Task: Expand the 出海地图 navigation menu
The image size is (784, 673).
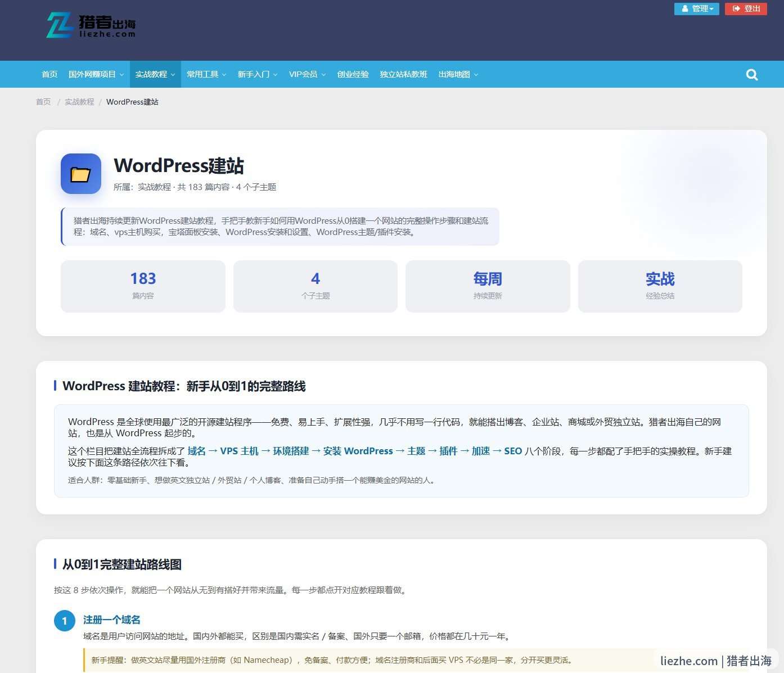Action: pos(458,74)
